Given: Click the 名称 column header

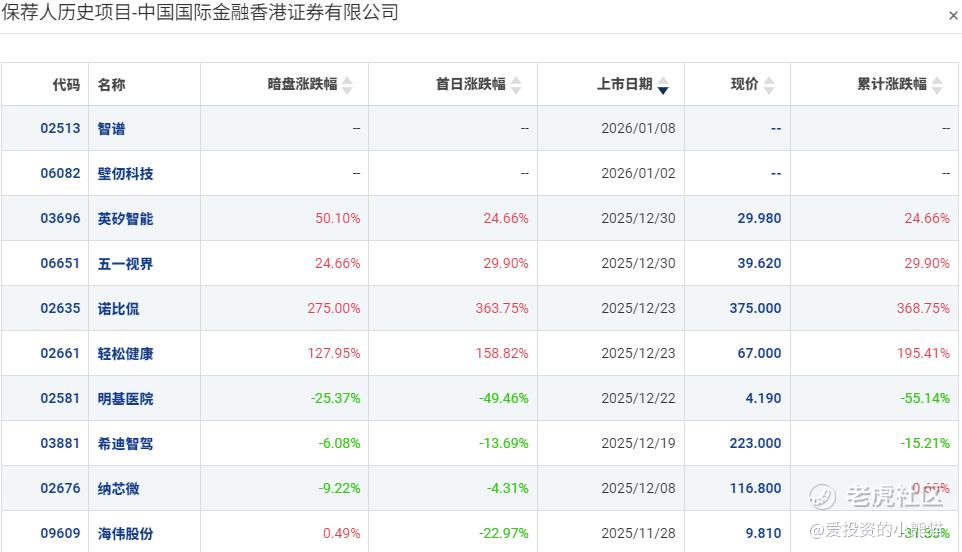Looking at the screenshot, I should pyautogui.click(x=111, y=85).
